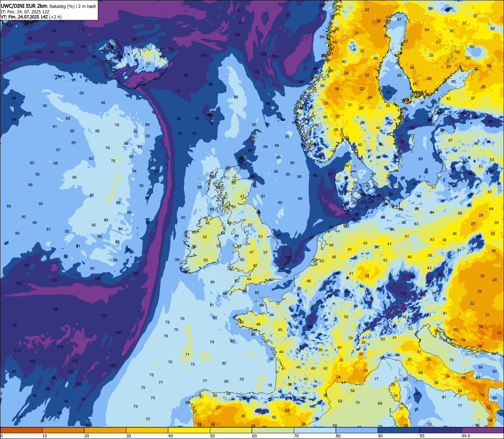The width and height of the screenshot is (504, 439).
Task: Click the purple legend swatch above 99.9
Action: (x=482, y=430)
